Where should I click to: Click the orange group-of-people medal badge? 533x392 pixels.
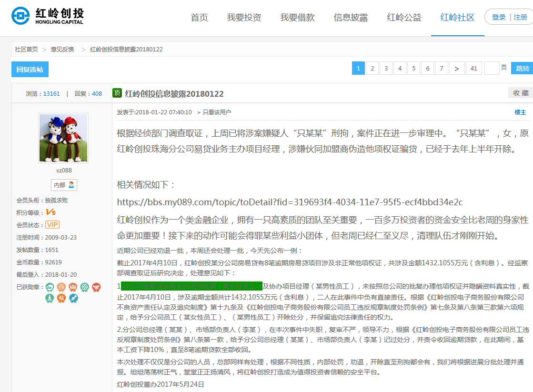(x=73, y=287)
